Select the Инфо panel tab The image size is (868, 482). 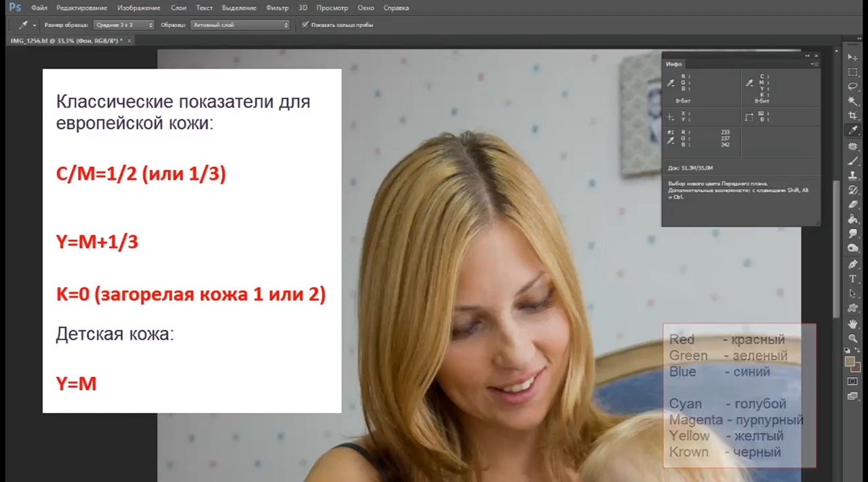[673, 64]
